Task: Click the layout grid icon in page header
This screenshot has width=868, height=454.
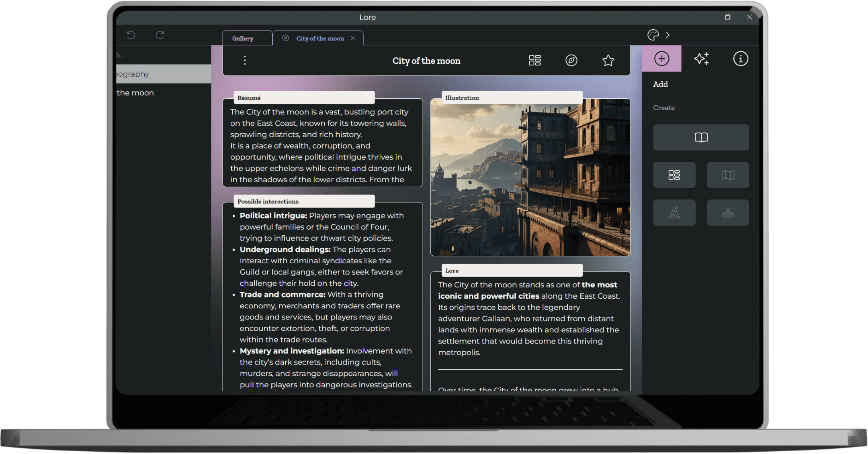Action: pyautogui.click(x=534, y=60)
